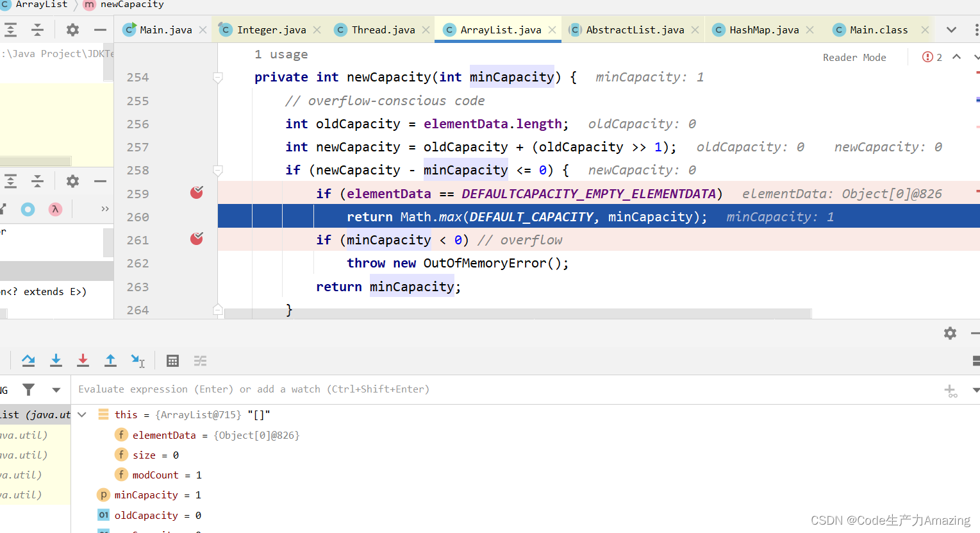Screen dimensions: 980x533
Task: Click the editor horizontal scrollbar
Action: point(518,314)
